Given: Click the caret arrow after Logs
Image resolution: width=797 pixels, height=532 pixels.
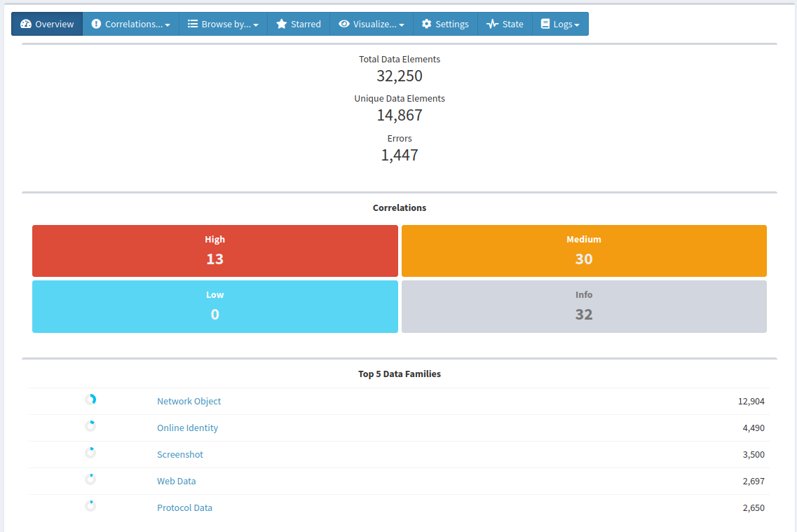Looking at the screenshot, I should pos(577,25).
